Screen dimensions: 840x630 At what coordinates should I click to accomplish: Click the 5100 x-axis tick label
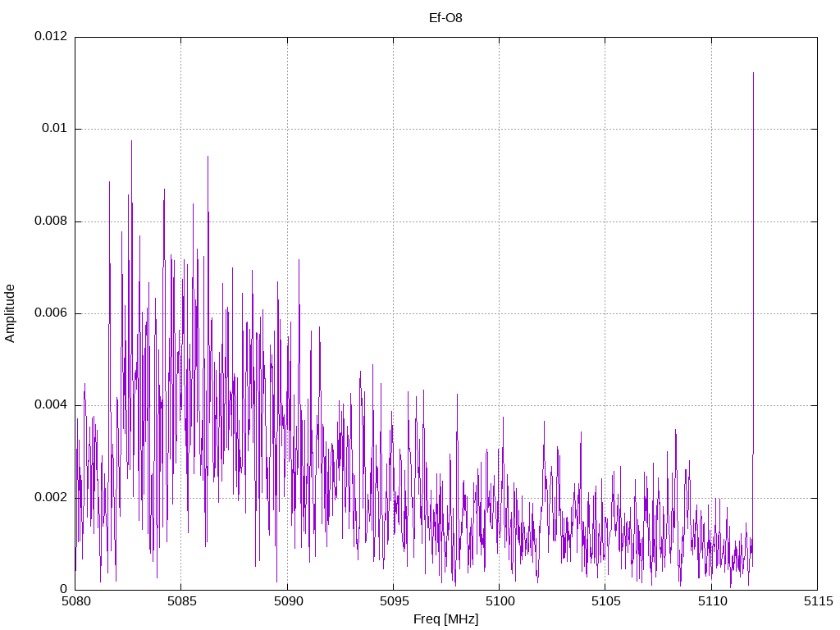500,601
